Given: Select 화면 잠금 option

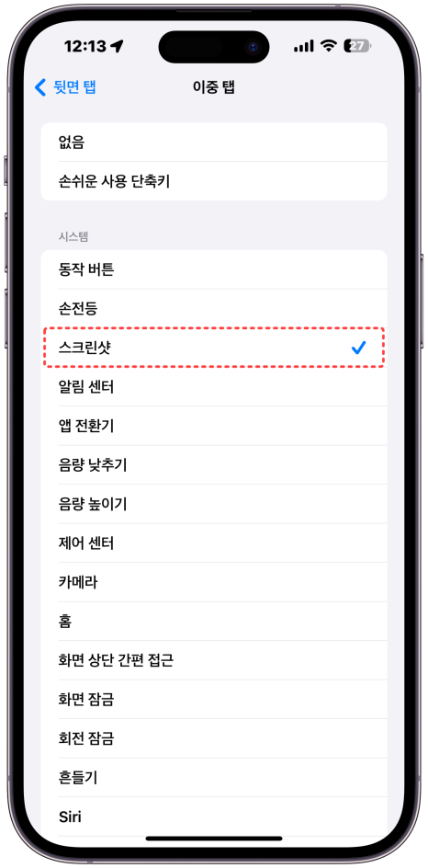Looking at the screenshot, I should [x=214, y=699].
